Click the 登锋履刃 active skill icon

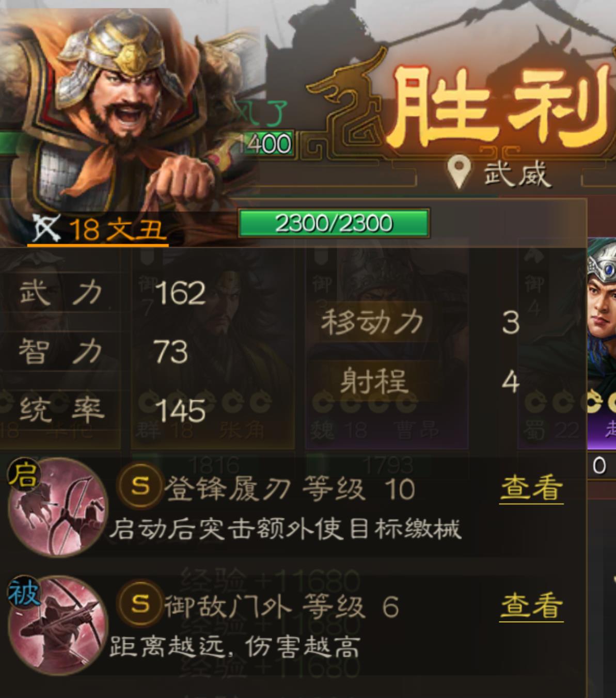click(x=58, y=507)
